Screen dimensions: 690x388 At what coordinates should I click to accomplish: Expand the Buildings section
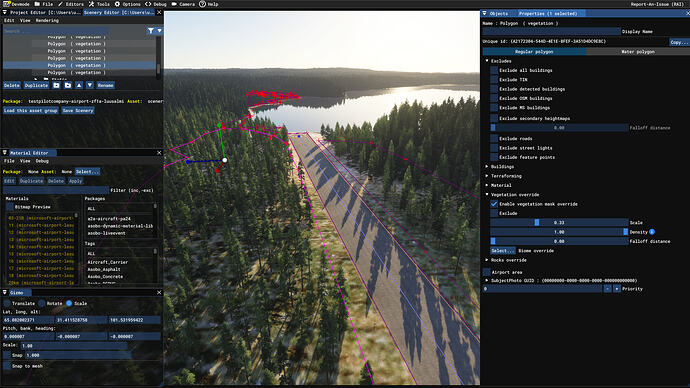click(x=487, y=167)
